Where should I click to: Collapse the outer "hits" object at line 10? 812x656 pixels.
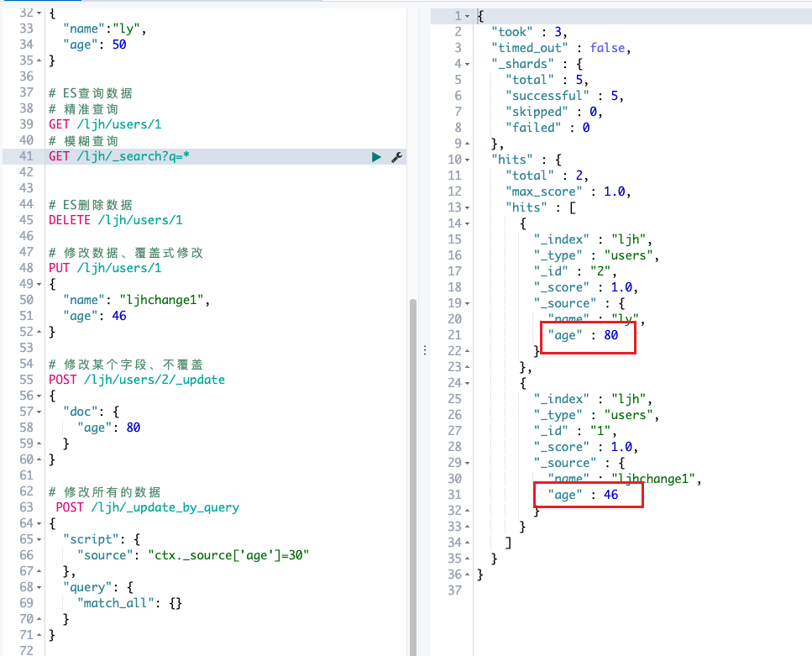point(467,160)
